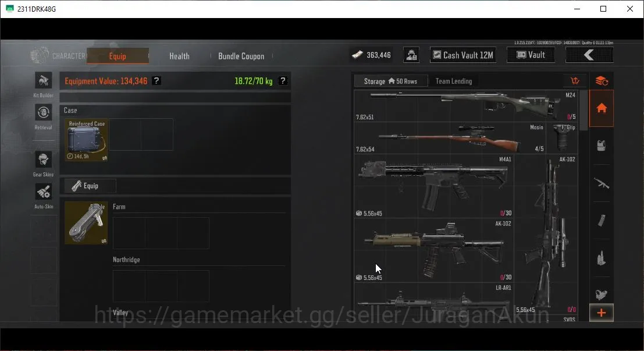Click the back arrow button
Image resolution: width=644 pixels, height=351 pixels.
589,55
